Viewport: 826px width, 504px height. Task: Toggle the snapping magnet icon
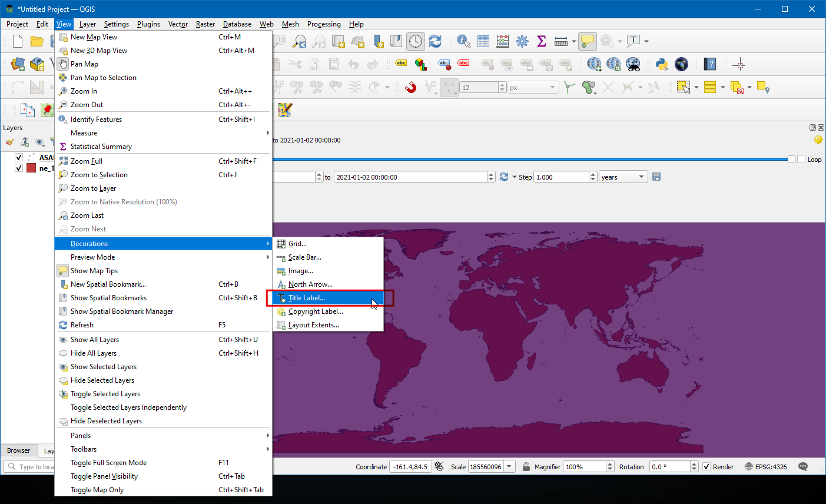410,88
